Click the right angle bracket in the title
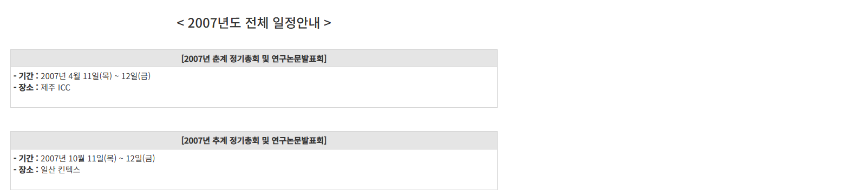The height and width of the screenshot is (195, 868). tap(327, 23)
